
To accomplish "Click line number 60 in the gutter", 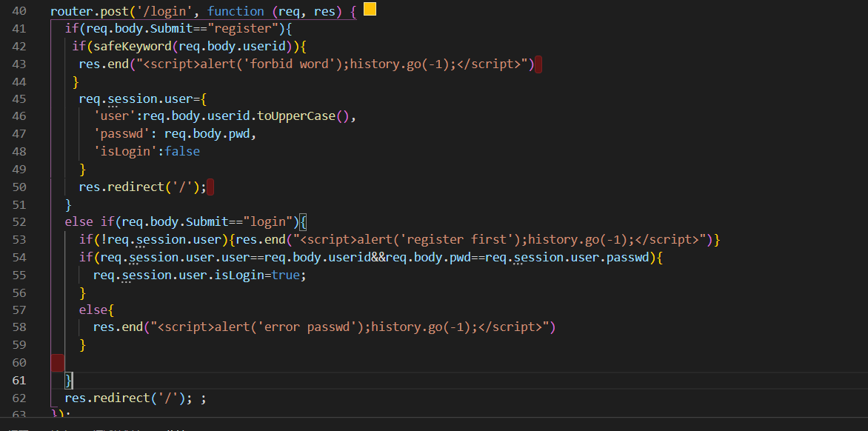I will [19, 363].
